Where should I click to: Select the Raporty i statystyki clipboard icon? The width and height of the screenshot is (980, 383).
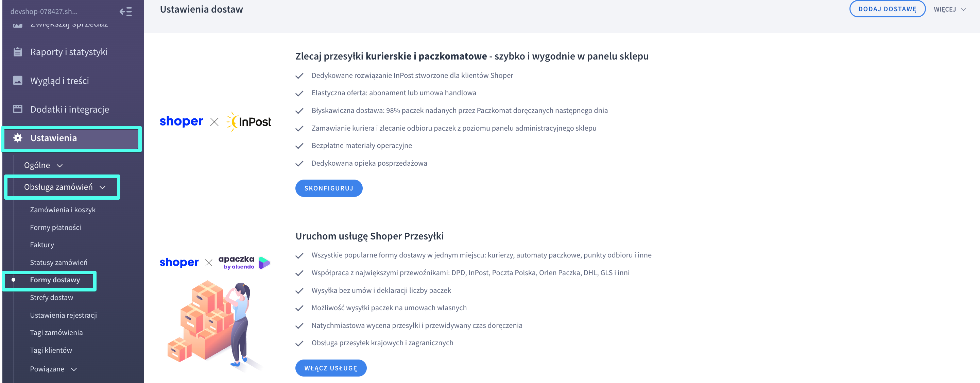click(x=17, y=52)
